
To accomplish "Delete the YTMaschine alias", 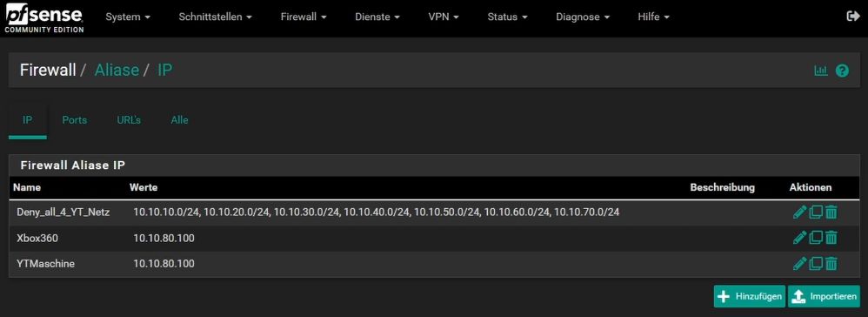I will (831, 263).
